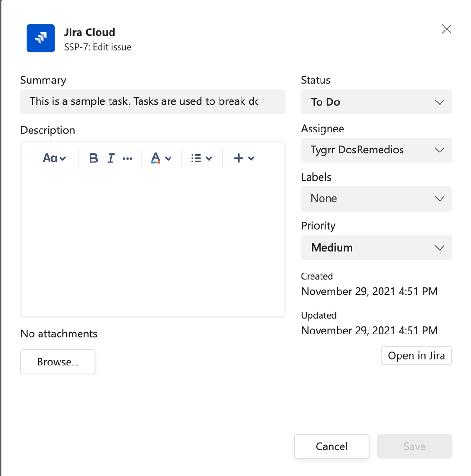Open more formatting options ellipsis
This screenshot has width=471, height=476.
(x=128, y=158)
